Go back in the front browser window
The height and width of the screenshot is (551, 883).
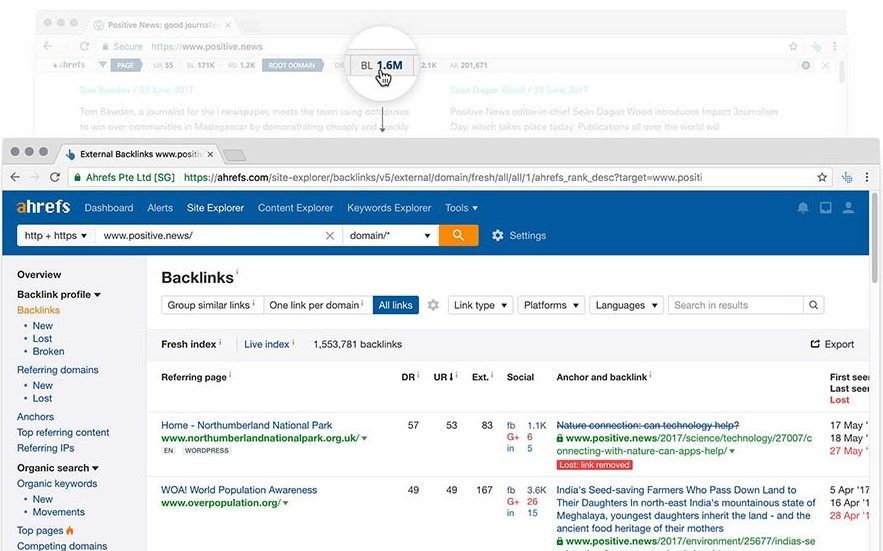tap(15, 177)
